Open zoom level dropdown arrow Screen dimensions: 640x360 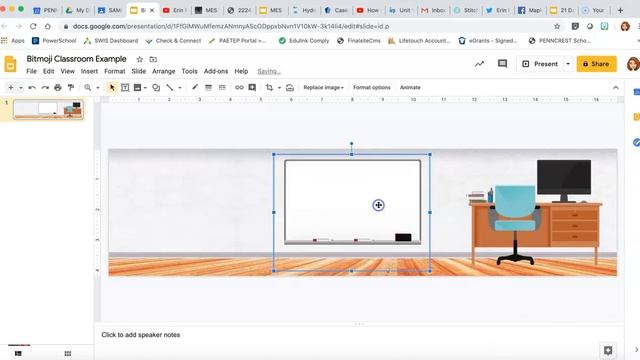click(x=98, y=88)
